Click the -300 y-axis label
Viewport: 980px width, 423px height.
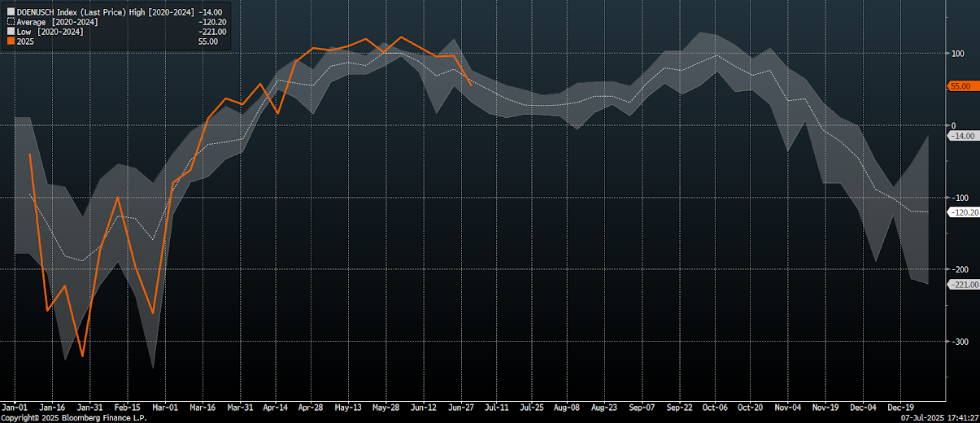click(959, 342)
